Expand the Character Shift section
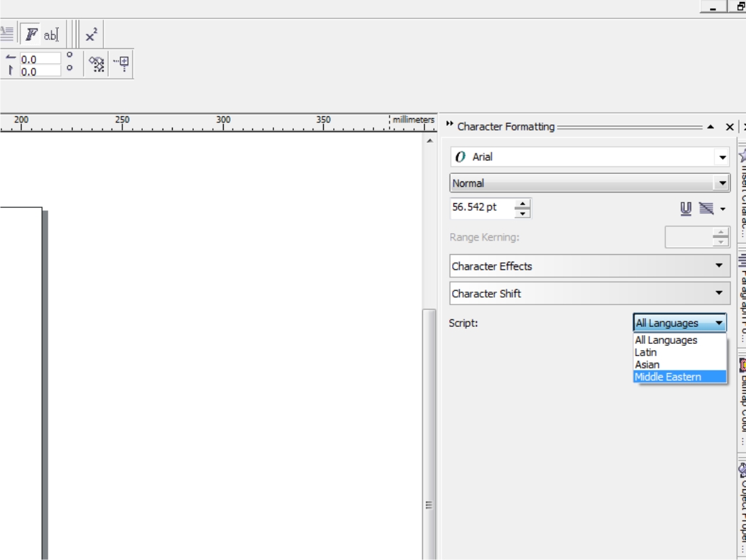Image resolution: width=746 pixels, height=560 pixels. pyautogui.click(x=590, y=294)
